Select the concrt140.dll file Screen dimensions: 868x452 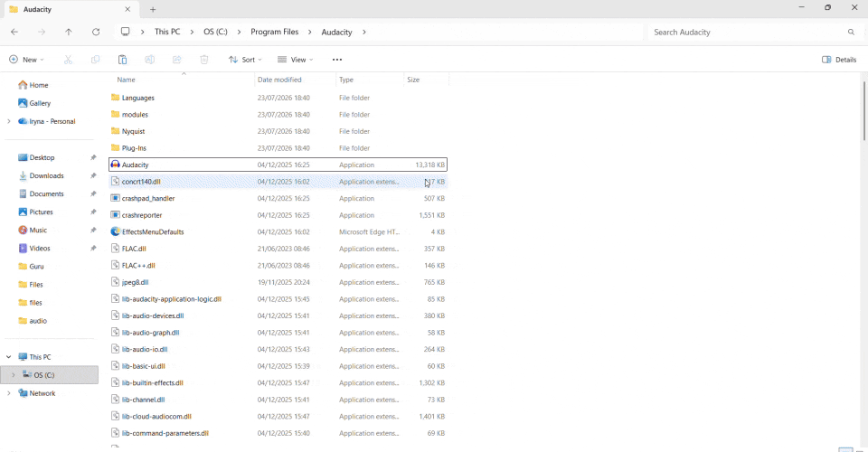[278, 182]
